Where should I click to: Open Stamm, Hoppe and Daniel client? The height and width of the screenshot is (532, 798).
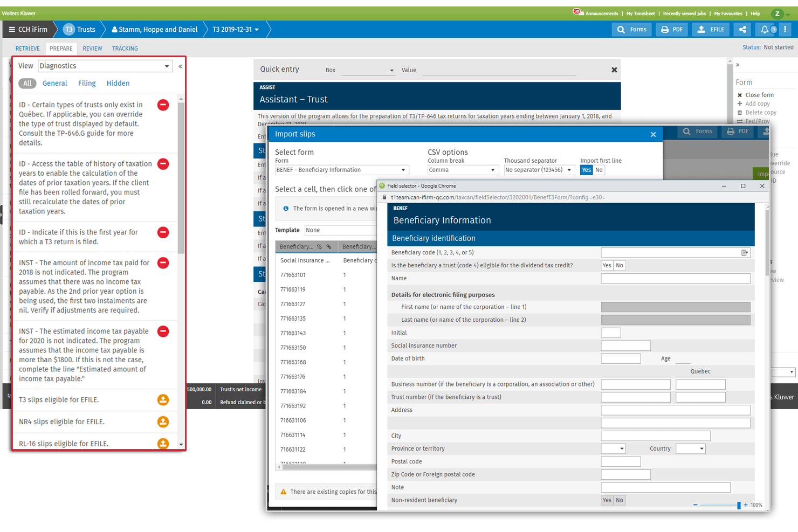coord(154,30)
